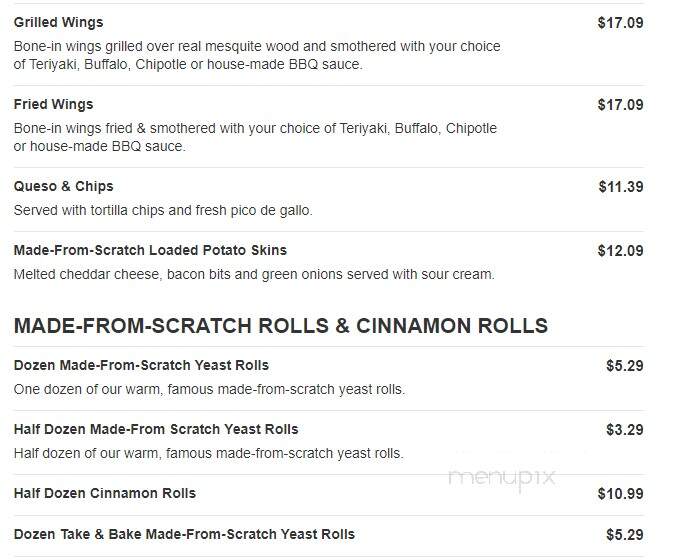Click the Dozen Made-From-Scratch Yeast Rolls title
This screenshot has height=560, width=681.
[x=141, y=365]
